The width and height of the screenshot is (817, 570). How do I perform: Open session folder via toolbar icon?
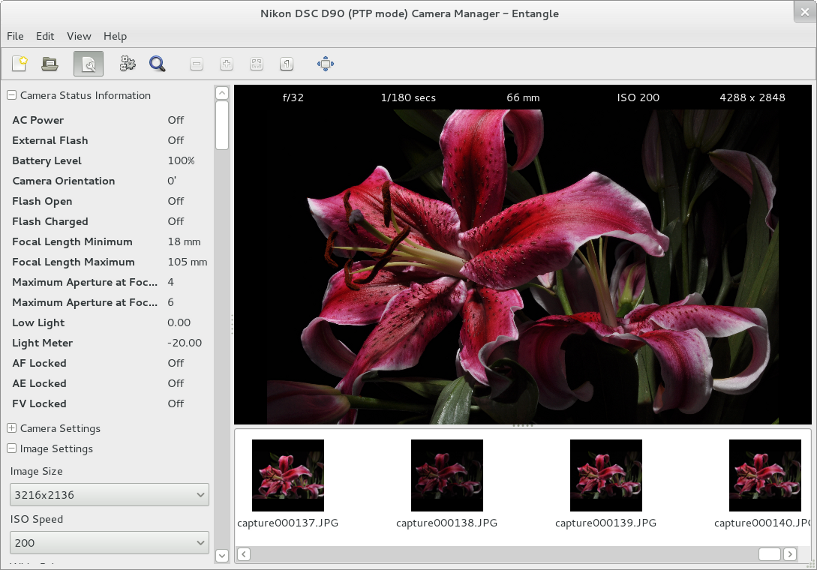[49, 64]
